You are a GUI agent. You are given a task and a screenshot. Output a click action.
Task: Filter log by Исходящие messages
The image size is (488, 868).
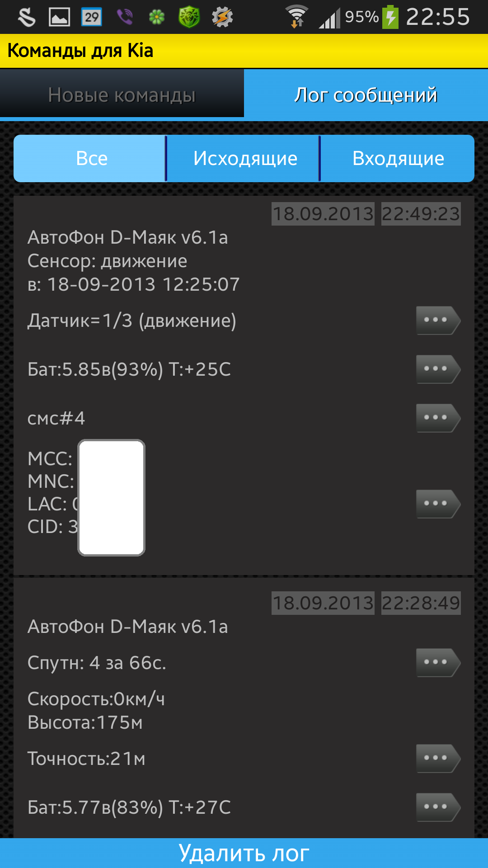(x=245, y=159)
